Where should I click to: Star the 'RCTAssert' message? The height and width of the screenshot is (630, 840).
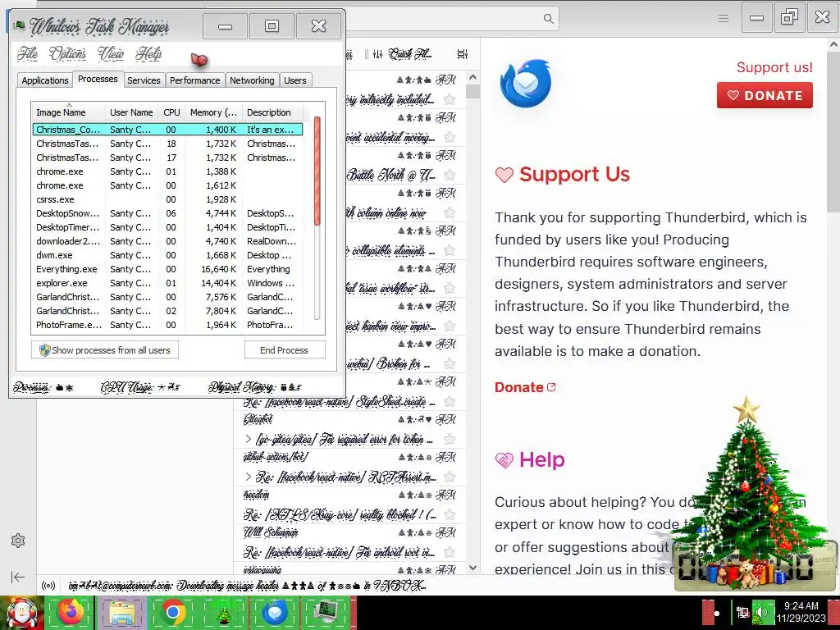click(x=450, y=477)
